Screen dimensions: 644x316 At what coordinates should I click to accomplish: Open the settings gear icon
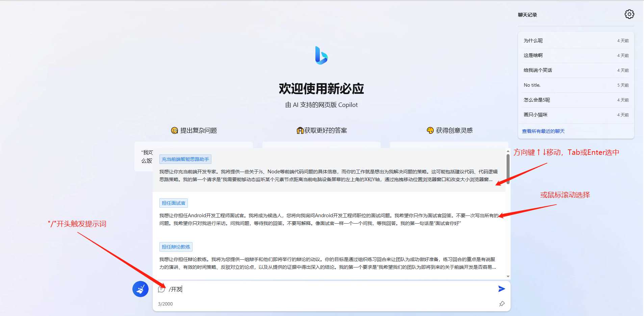(629, 14)
